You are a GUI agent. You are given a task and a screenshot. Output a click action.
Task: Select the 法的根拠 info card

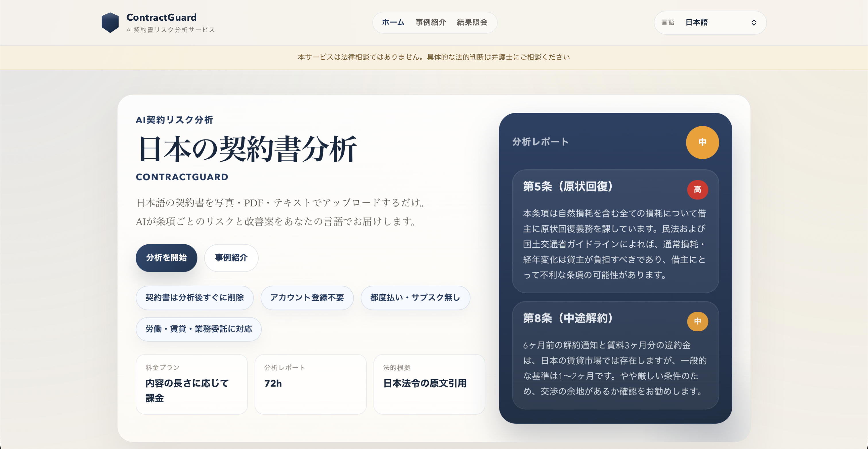point(429,384)
